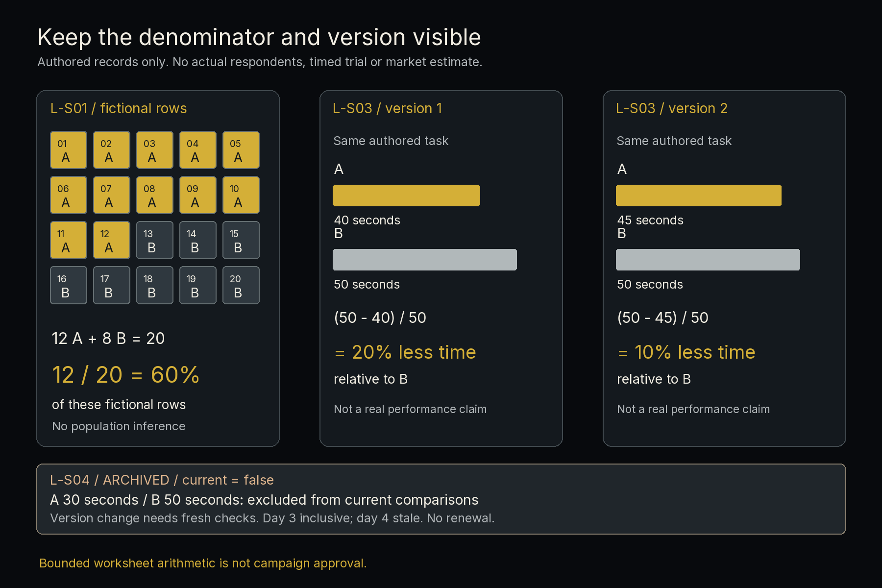Select row tile 10 A
The image size is (882, 588).
[241, 195]
